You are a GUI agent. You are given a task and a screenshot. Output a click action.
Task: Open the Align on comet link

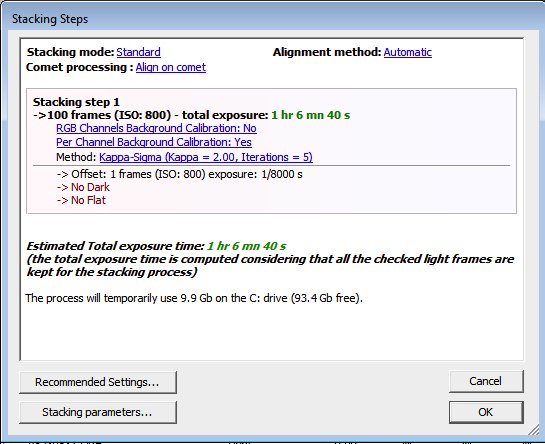coord(171,67)
